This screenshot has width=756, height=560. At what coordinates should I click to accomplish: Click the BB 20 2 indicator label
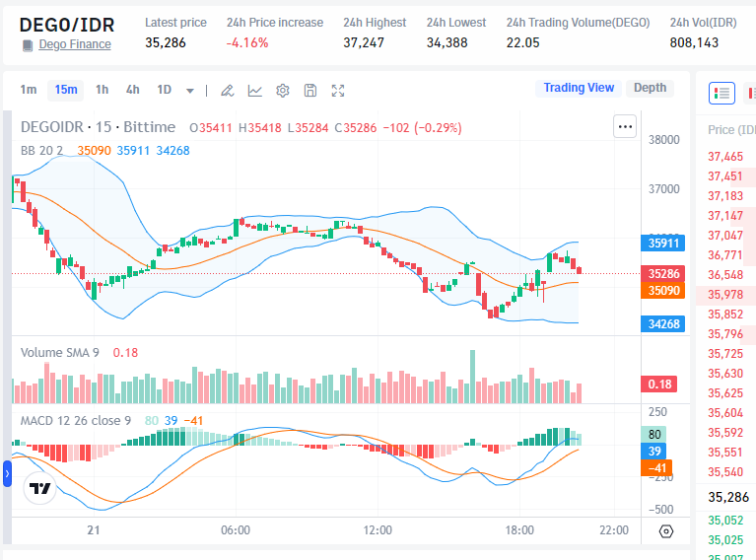pos(41,151)
